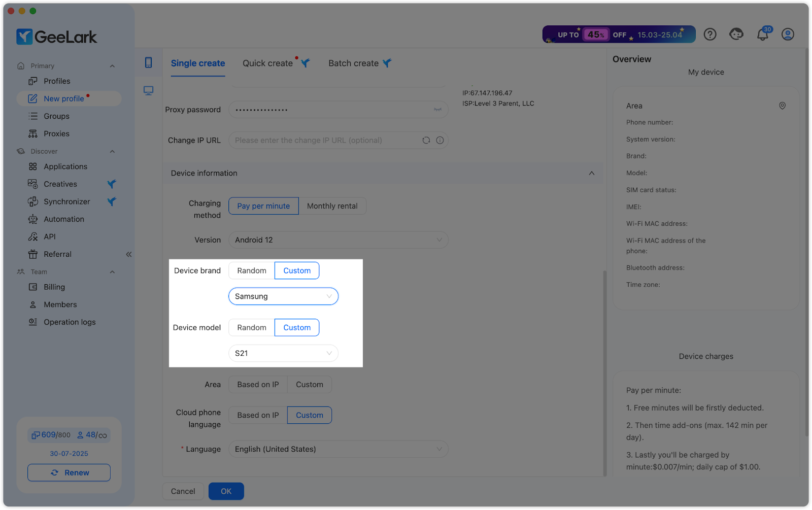The width and height of the screenshot is (812, 510).
Task: Click the form's vertical scrollbar
Action: coord(604,373)
